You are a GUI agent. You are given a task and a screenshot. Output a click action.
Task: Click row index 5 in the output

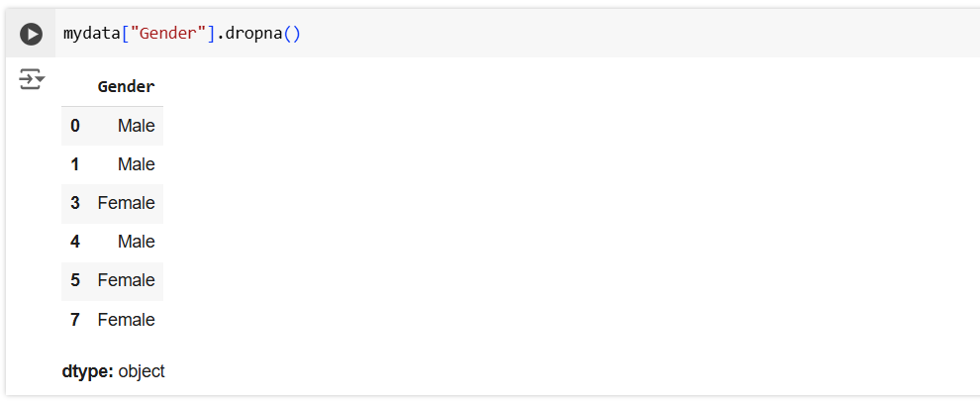coord(75,280)
